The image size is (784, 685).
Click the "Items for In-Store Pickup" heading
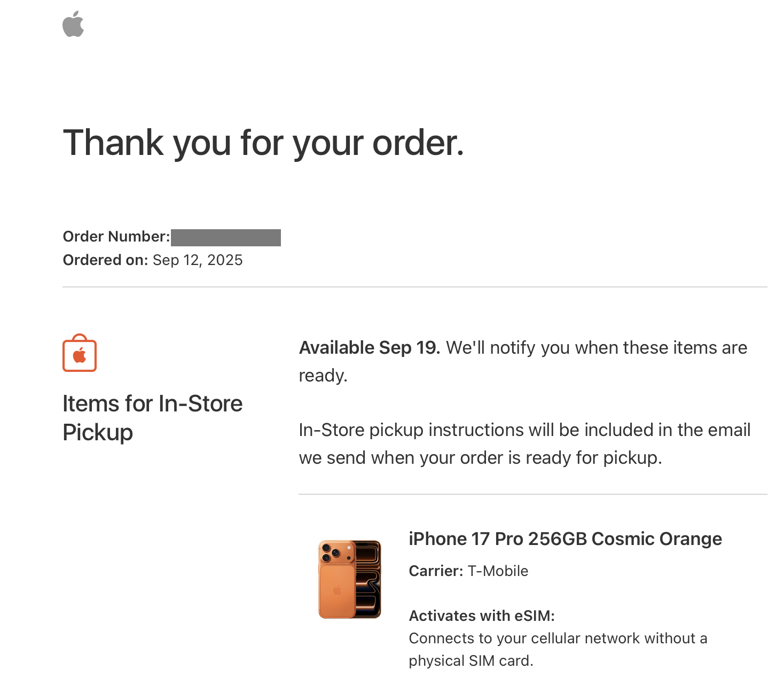152,418
